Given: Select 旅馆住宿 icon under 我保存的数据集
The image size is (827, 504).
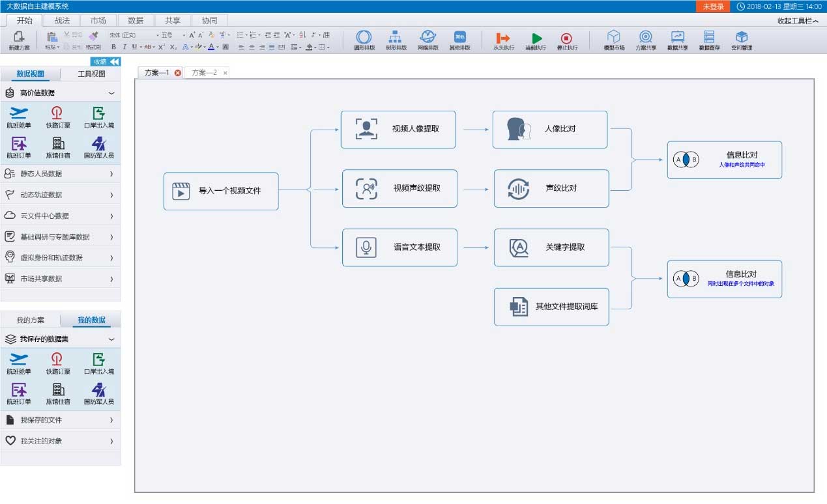Looking at the screenshot, I should (x=57, y=393).
